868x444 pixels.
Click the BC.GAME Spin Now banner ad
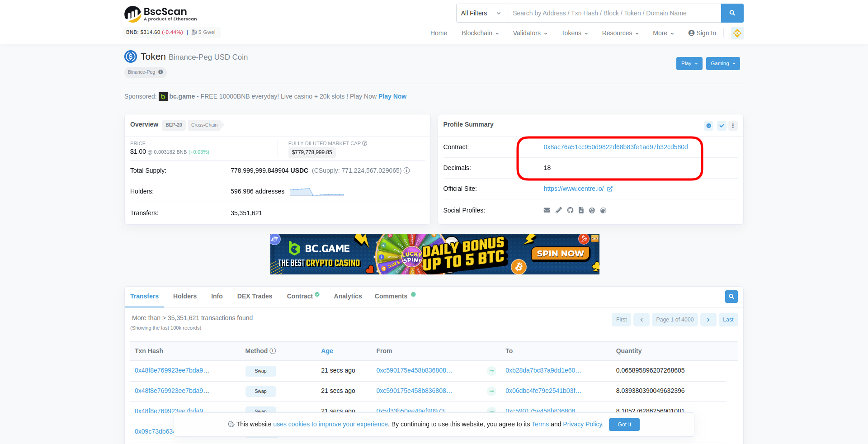[435, 254]
